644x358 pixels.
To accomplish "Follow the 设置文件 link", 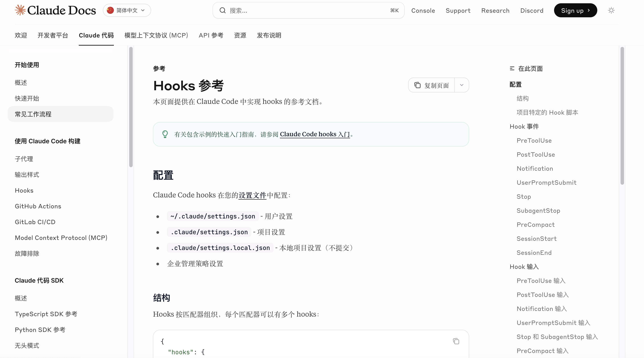I will 252,195.
